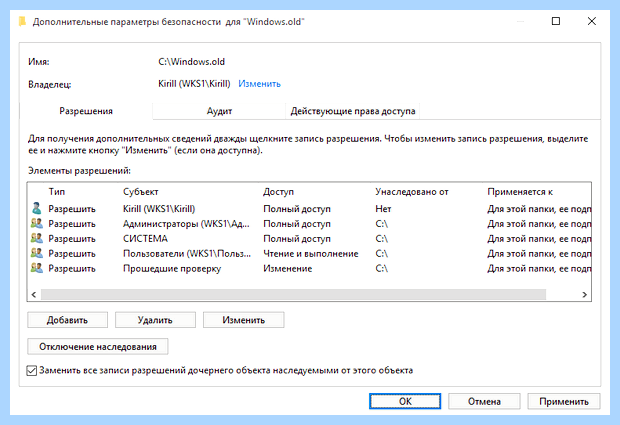Click the Изменить link next to owner

[259, 84]
